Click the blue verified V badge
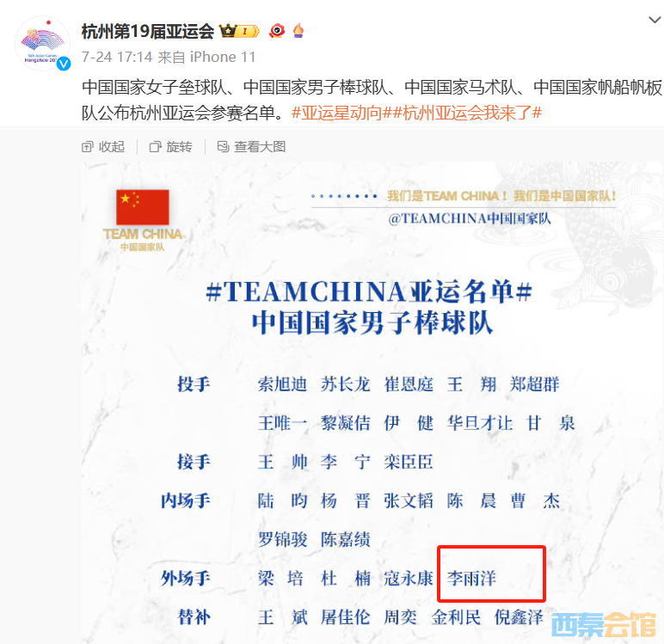 click(64, 64)
